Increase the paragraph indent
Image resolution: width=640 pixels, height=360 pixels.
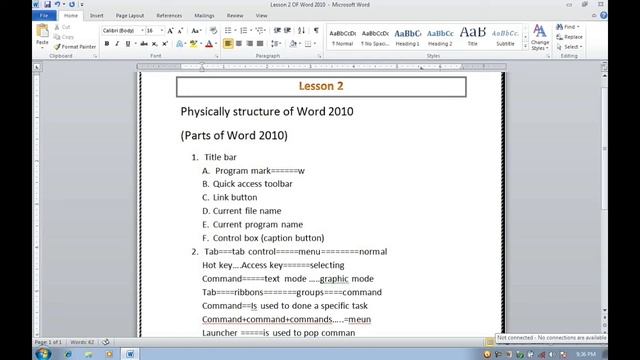tap(287, 31)
